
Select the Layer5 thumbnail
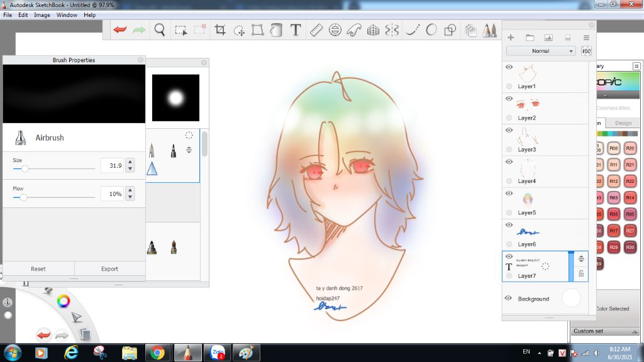coord(528,199)
